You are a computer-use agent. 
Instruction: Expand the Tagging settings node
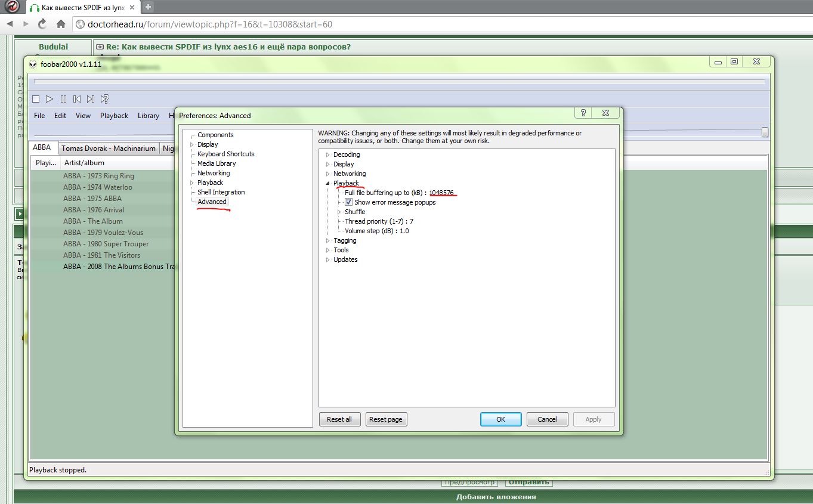(x=327, y=240)
